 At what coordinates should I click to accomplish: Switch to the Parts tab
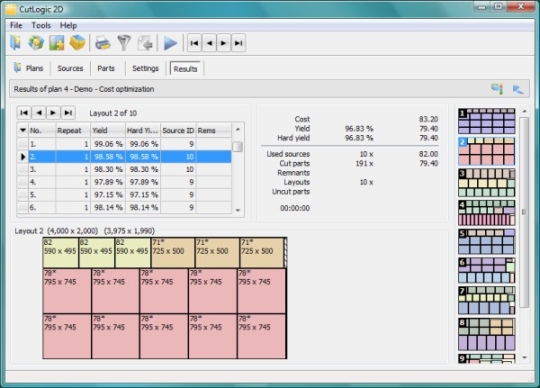106,68
